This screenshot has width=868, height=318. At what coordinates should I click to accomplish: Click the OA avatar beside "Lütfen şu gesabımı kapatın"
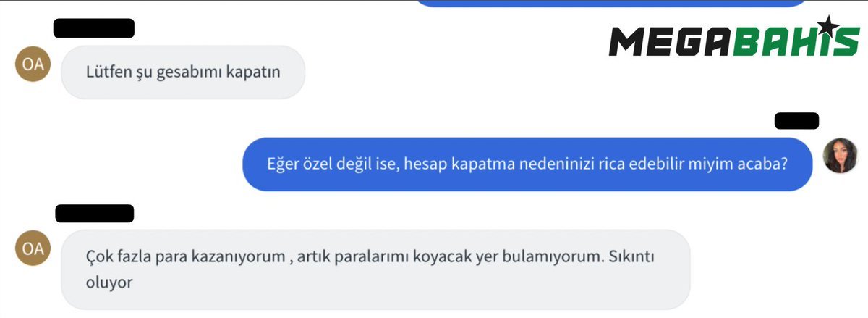[x=33, y=64]
